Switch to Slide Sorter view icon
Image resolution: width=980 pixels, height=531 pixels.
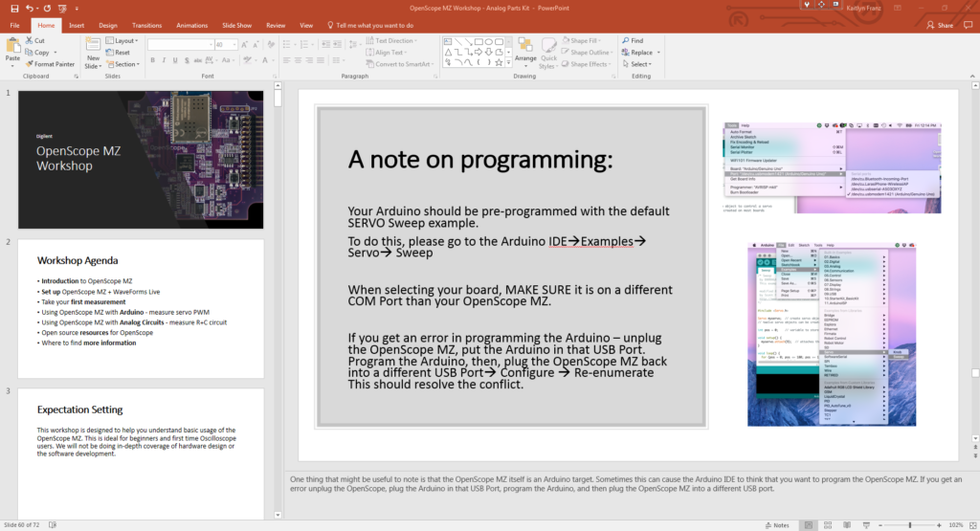828,525
